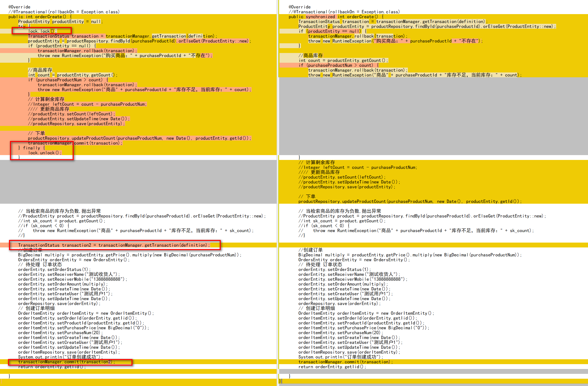Viewport: 588px width, 386px height.
Task: Click "return orderEntity.getId();" in left pane
Action: point(52,367)
